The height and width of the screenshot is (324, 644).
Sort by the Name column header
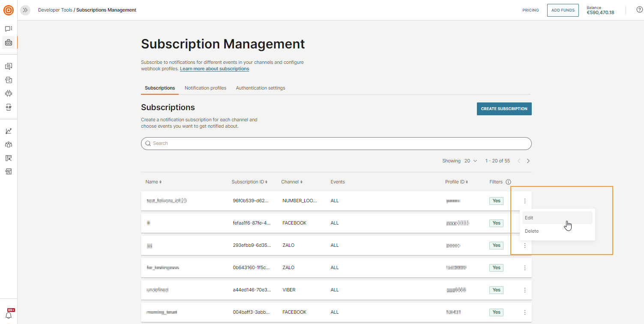[x=153, y=182]
